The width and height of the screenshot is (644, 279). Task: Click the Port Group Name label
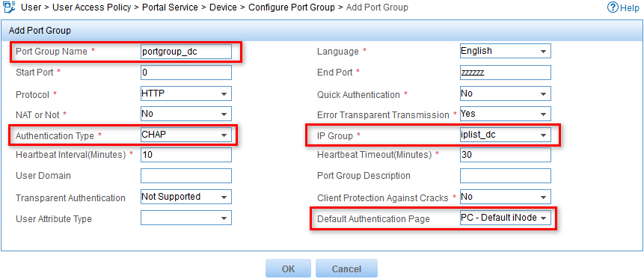52,52
